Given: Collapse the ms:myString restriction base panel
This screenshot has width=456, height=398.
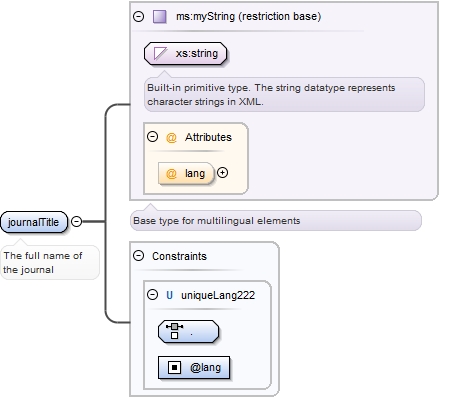Looking at the screenshot, I should pyautogui.click(x=138, y=16).
